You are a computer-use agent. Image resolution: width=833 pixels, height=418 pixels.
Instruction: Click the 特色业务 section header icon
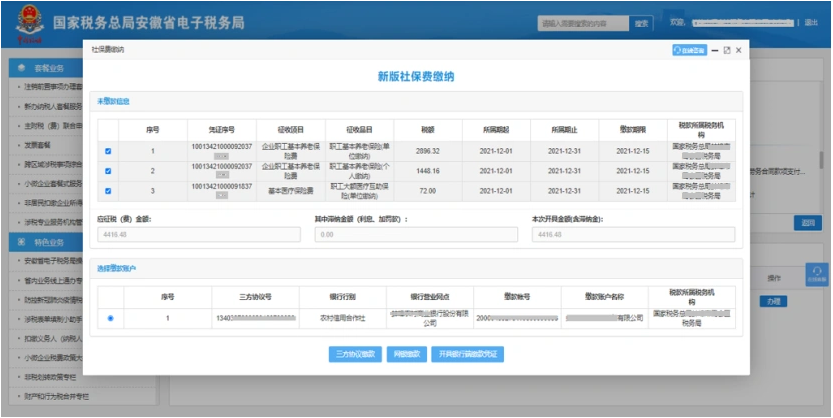22,242
